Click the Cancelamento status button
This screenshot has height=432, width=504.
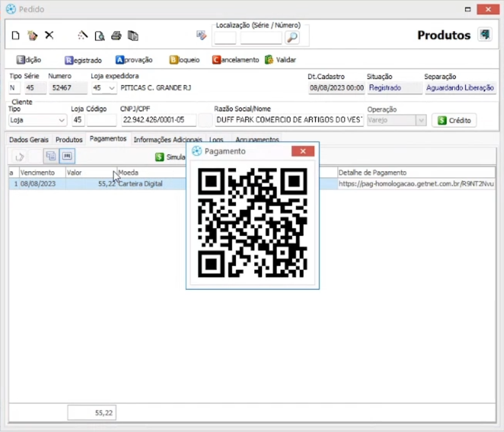[x=236, y=60]
